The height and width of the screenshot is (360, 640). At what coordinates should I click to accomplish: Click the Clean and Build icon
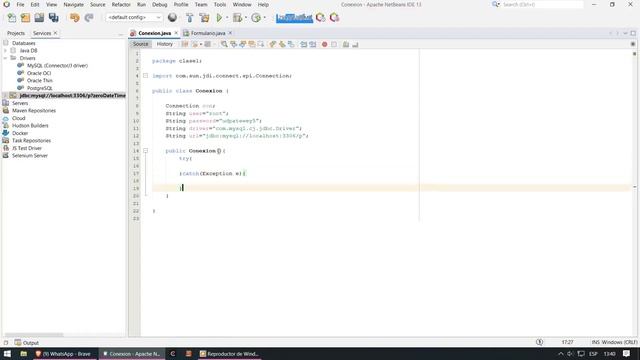coord(204,18)
